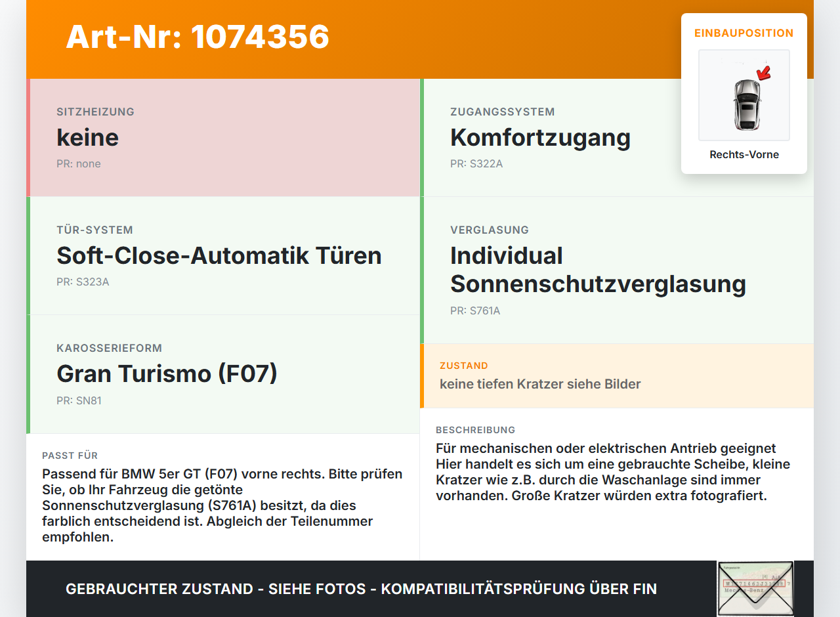Click 'PR: SN81' code
The width and height of the screenshot is (840, 617).
(79, 400)
